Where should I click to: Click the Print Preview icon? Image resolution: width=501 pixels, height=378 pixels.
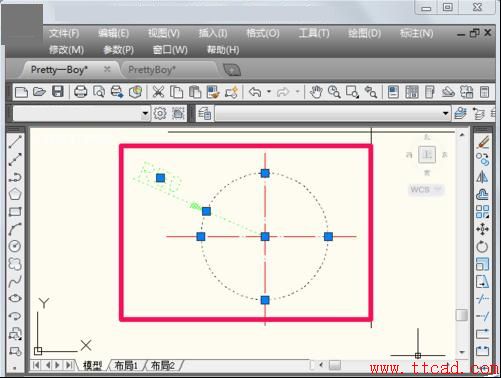coord(99,92)
